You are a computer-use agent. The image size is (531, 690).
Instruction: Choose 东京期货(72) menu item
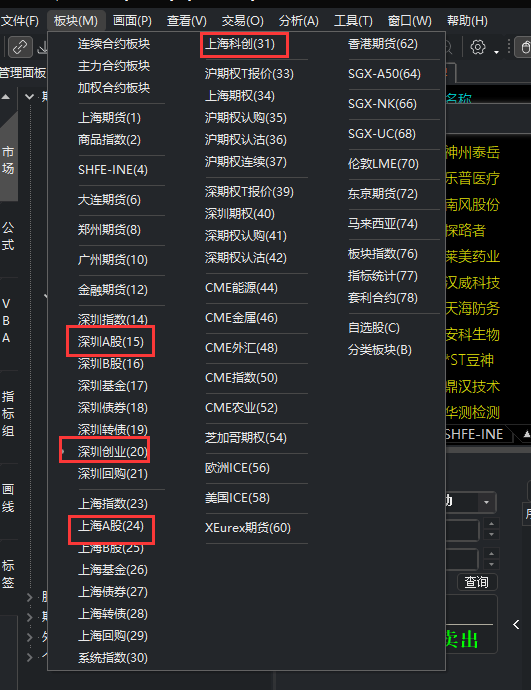(383, 193)
